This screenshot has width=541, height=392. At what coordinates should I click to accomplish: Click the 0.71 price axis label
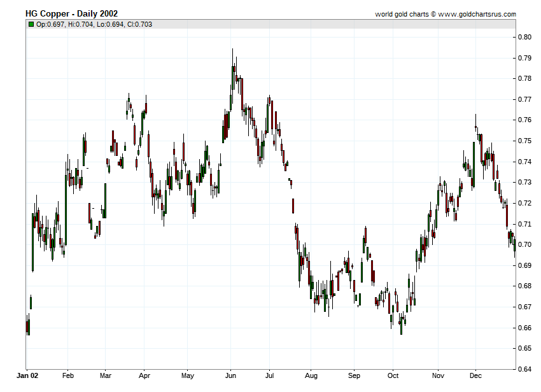pos(525,224)
